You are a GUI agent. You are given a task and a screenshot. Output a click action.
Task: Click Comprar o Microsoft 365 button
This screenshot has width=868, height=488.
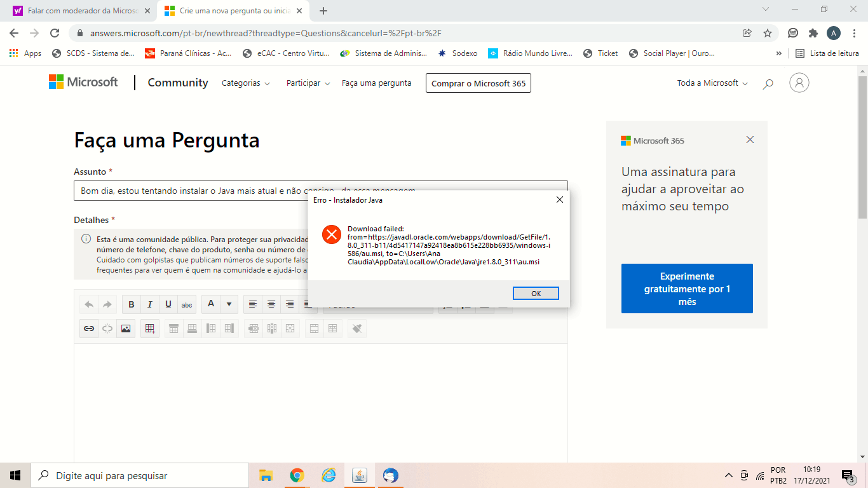tap(478, 83)
